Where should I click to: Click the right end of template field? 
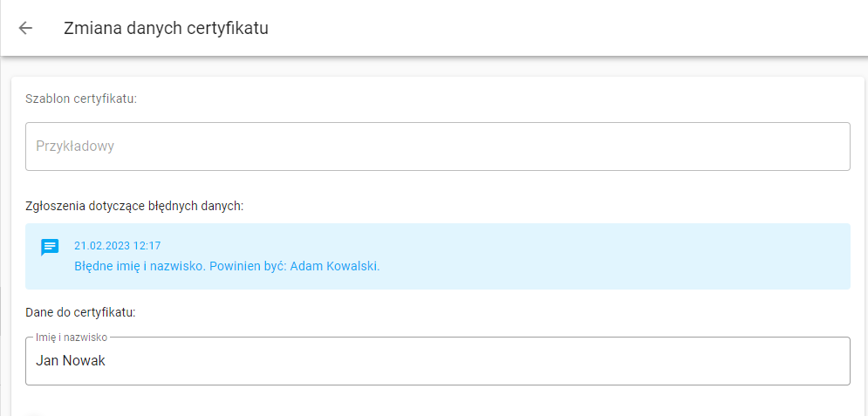pos(830,146)
